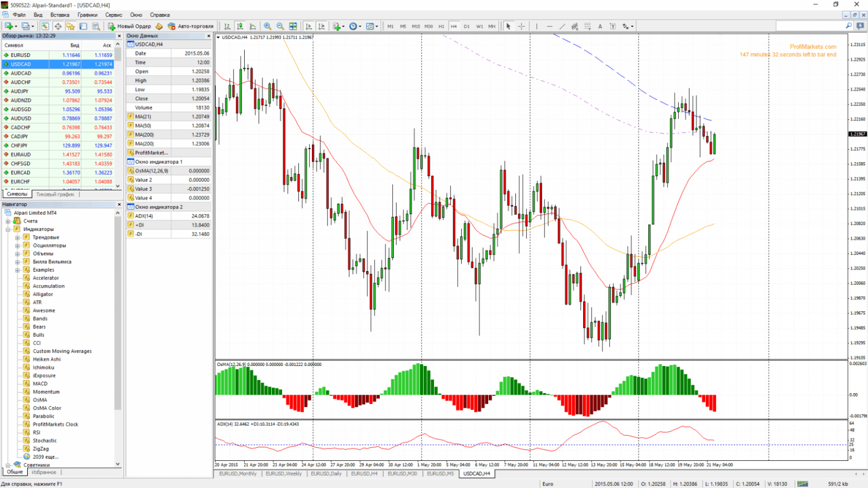868x488 pixels.
Task: Toggle Chart Shift icon
Action: pos(322,26)
